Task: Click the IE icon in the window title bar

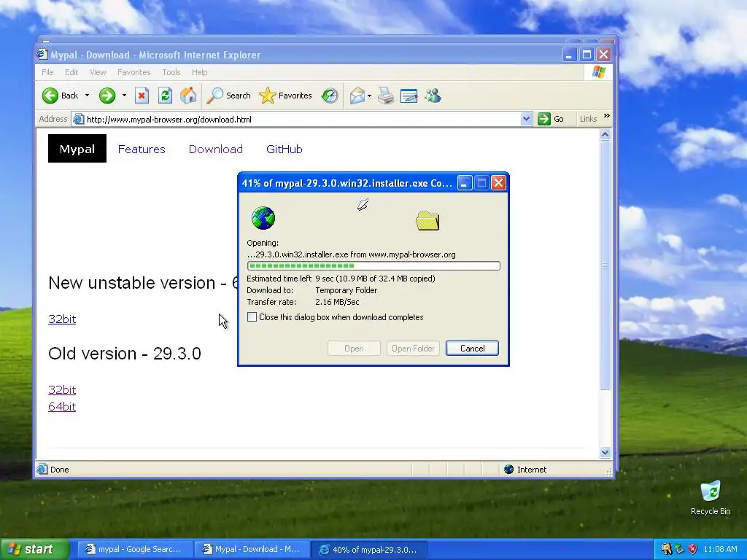Action: (42, 54)
